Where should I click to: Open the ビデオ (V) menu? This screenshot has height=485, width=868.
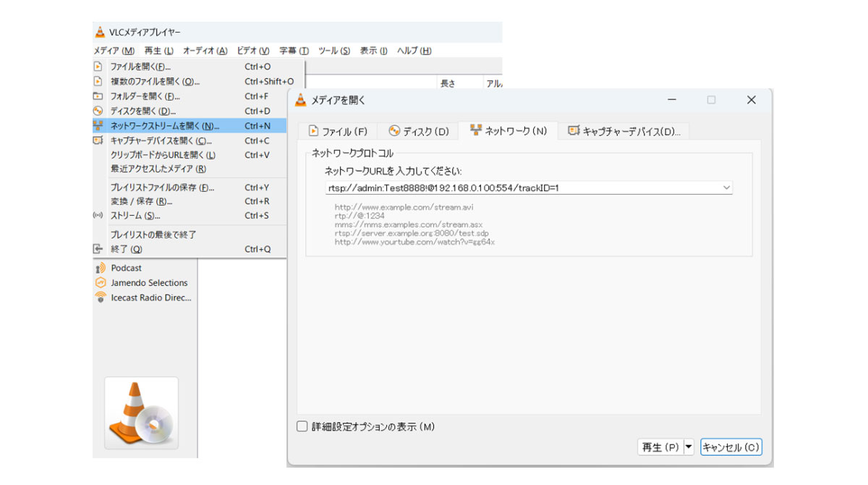253,51
